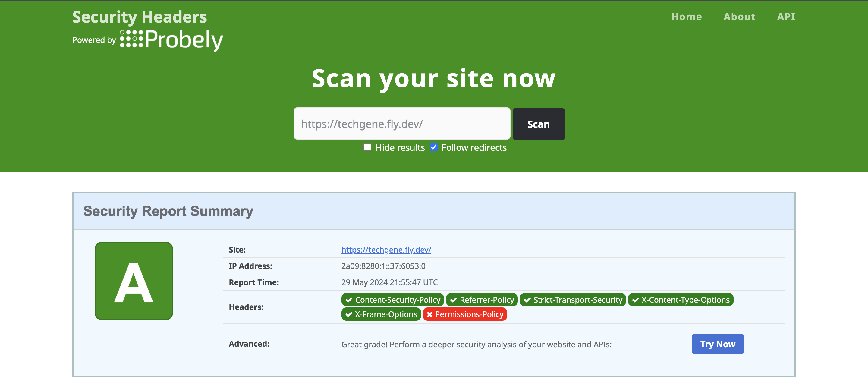Screen dimensions: 868x378
Task: Click the Try Now advanced scan button
Action: click(x=717, y=344)
